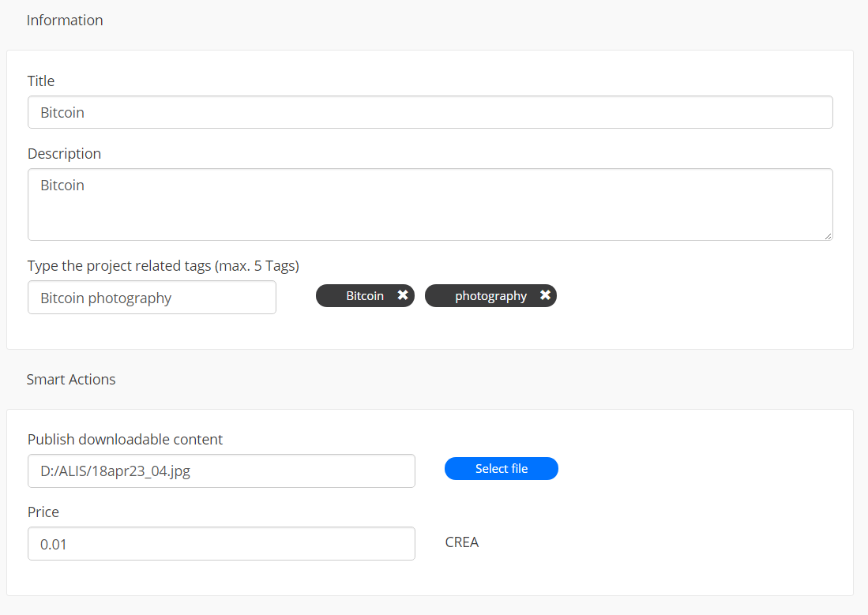Click the downloadable content file path field
Screen dimensions: 868x615
[221, 471]
